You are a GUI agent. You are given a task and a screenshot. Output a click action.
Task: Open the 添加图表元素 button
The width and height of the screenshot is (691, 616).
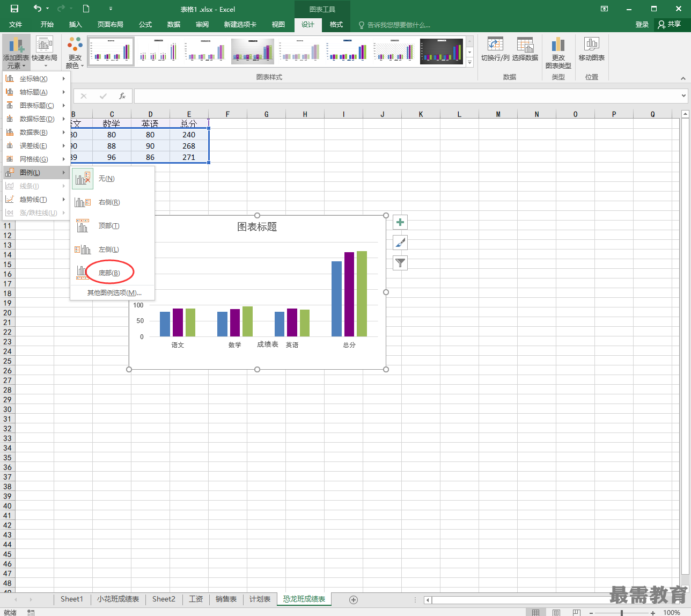tap(16, 53)
